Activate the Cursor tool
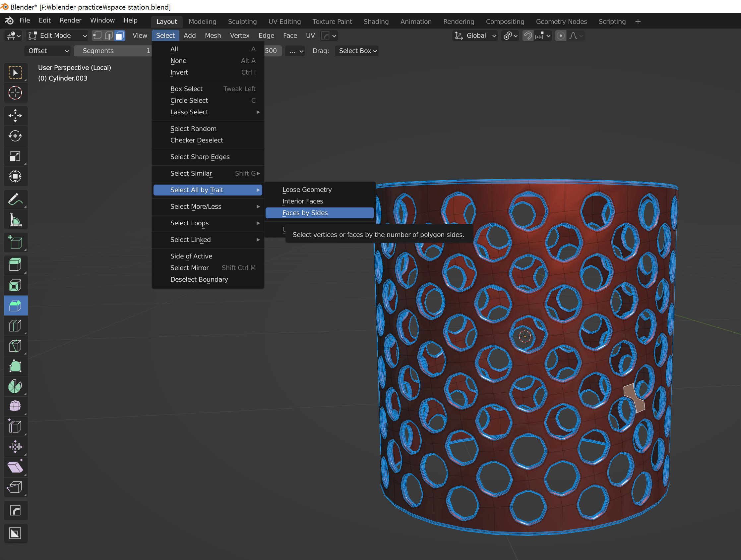The width and height of the screenshot is (741, 560). coord(15,93)
